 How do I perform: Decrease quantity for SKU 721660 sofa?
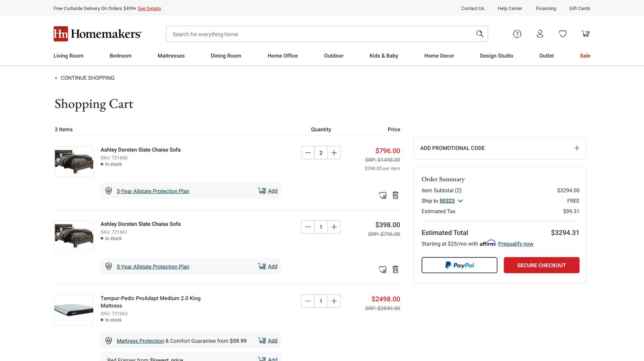point(308,153)
